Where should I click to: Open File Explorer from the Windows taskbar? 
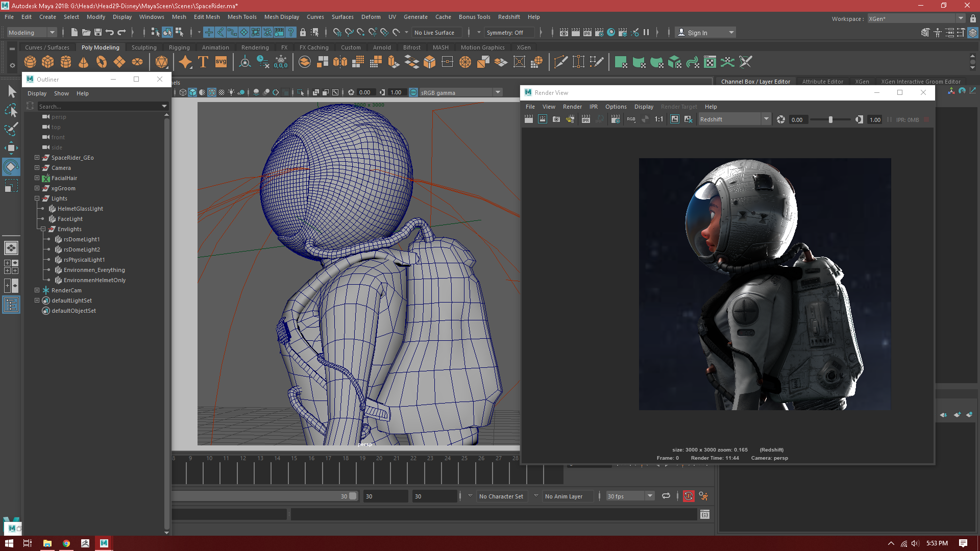point(47,543)
